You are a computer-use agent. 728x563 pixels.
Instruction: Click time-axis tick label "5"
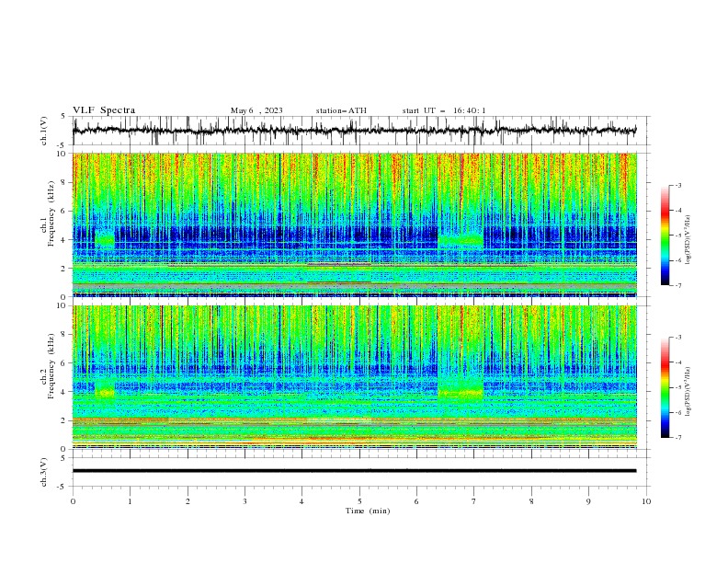point(359,501)
